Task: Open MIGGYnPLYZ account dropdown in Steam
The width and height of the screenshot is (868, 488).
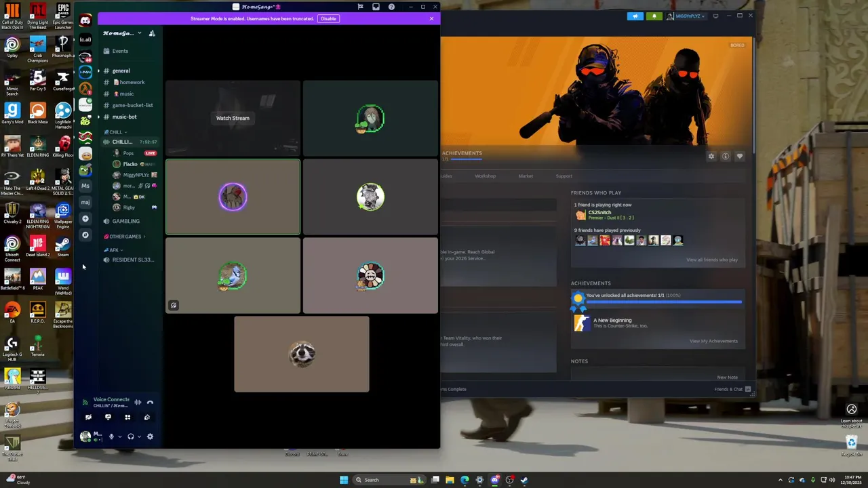Action: click(x=686, y=16)
